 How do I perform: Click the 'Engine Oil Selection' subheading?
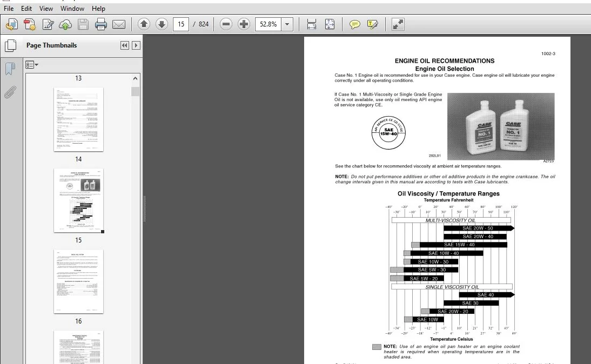click(x=445, y=69)
